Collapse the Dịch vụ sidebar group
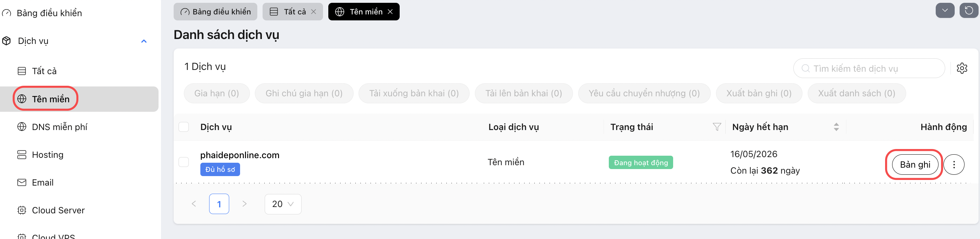 [x=144, y=41]
